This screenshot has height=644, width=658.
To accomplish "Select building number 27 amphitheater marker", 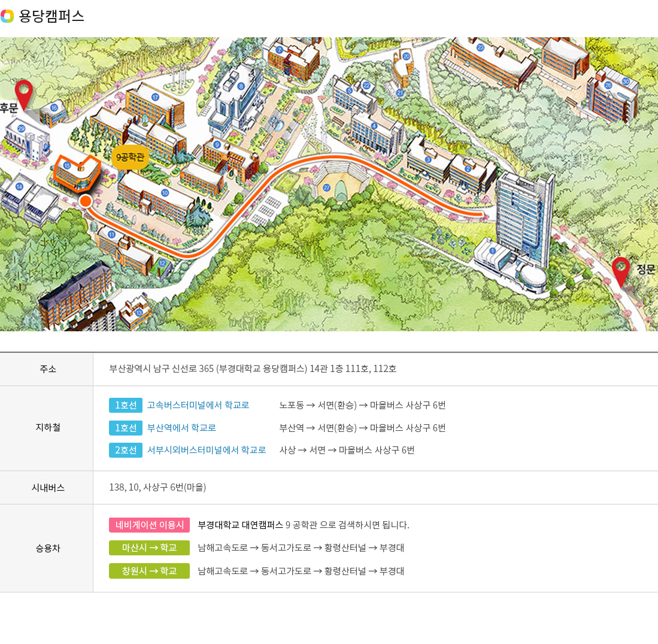I will tap(326, 188).
